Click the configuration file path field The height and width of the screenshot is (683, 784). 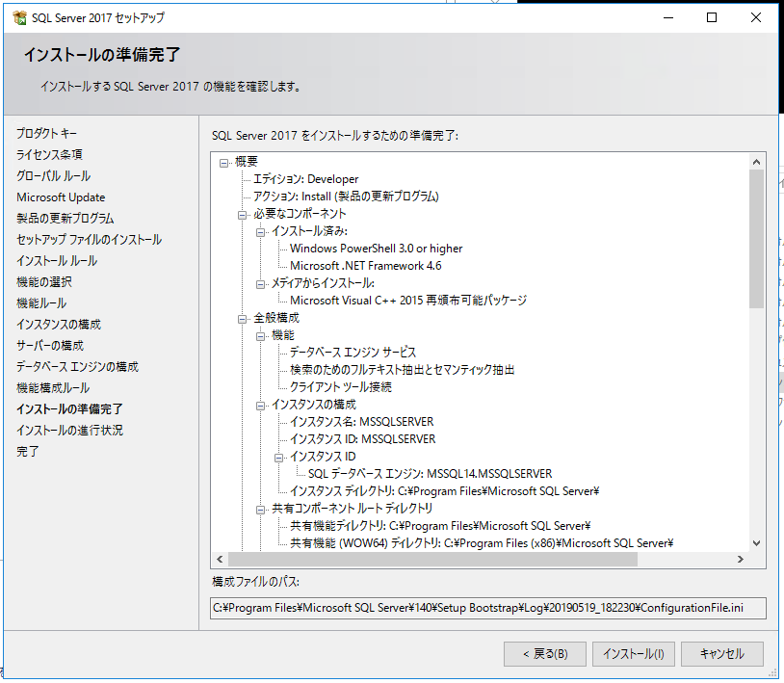pyautogui.click(x=488, y=608)
